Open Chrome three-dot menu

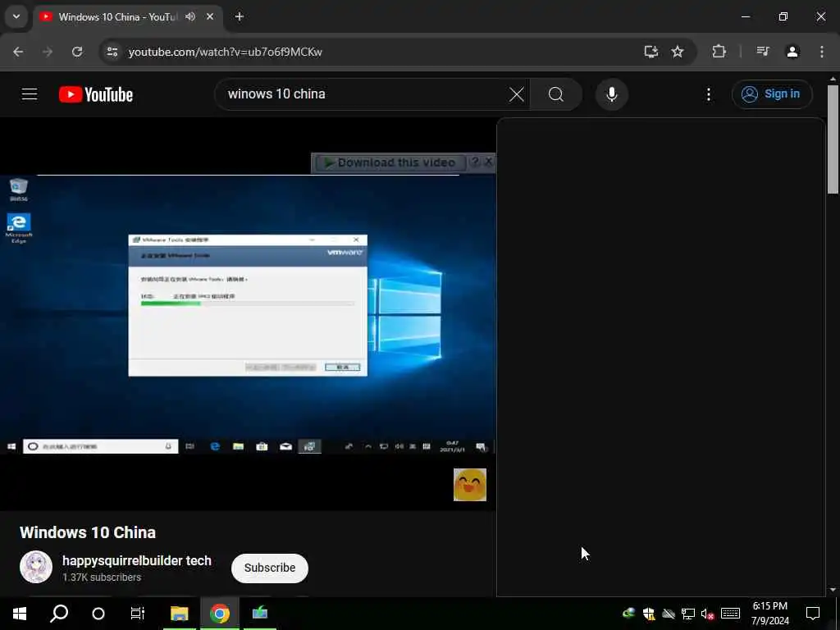click(822, 52)
